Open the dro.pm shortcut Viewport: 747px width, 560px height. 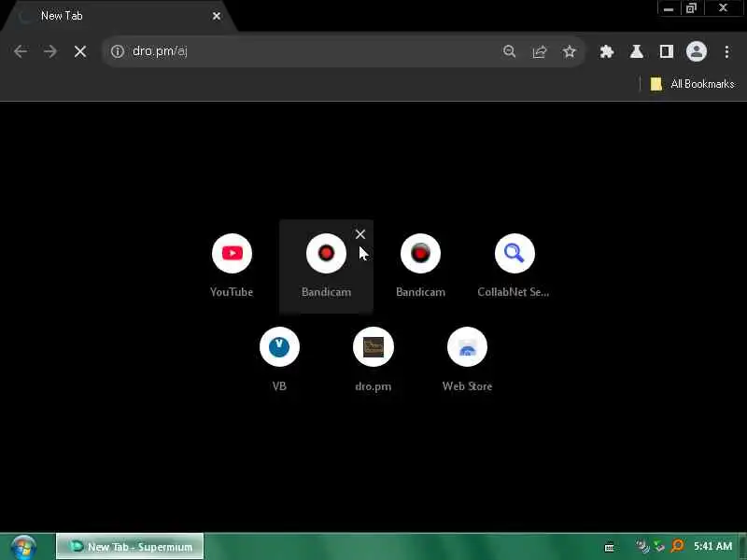pyautogui.click(x=373, y=359)
